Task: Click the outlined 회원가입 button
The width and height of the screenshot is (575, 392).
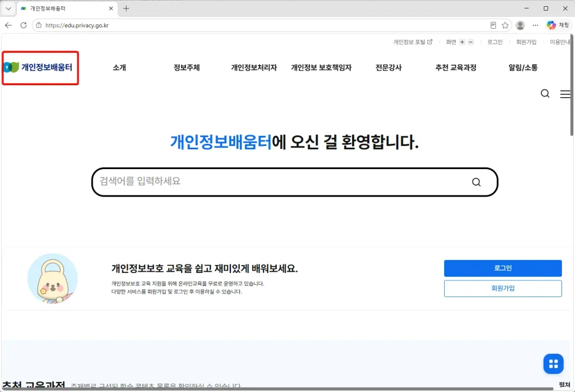Action: point(503,289)
